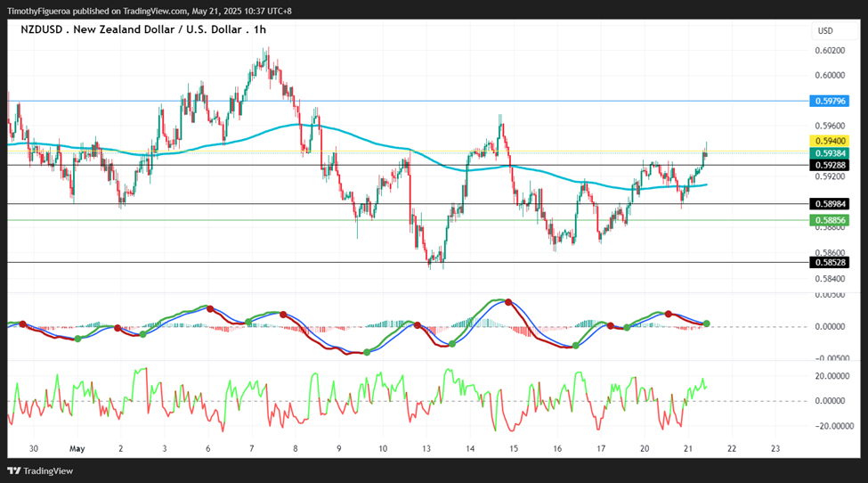
Task: Open the TimothyFigueroa author link
Action: click(38, 11)
